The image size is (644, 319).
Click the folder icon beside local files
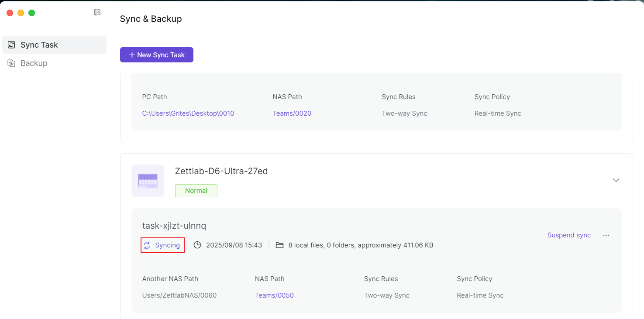click(280, 245)
